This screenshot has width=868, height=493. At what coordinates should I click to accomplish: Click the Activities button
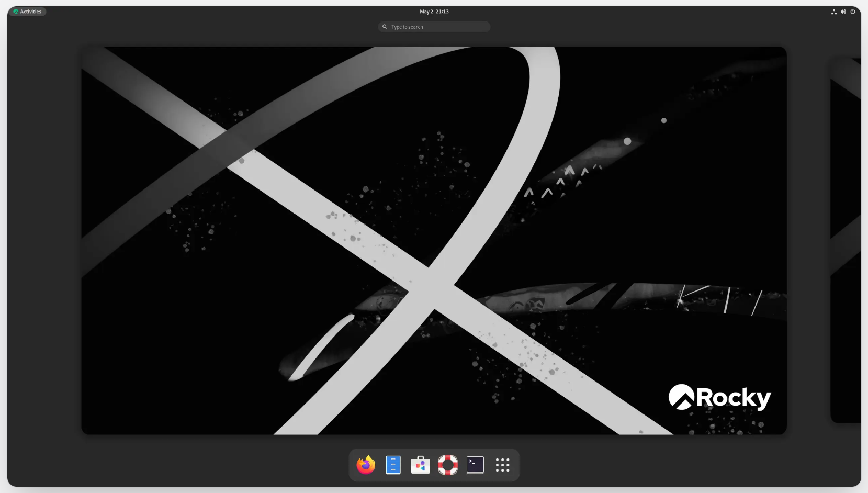[x=30, y=12]
